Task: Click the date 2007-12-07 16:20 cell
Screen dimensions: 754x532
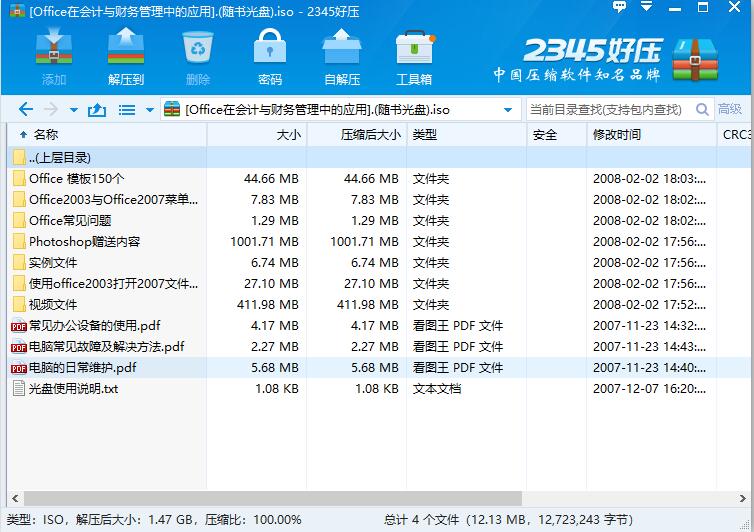Action: point(649,389)
